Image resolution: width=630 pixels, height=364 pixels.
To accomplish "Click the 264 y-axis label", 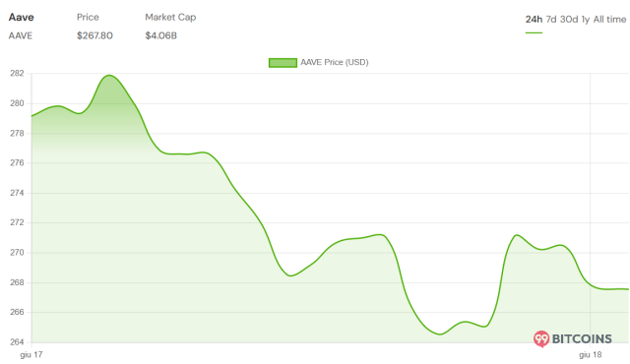I will pos(17,342).
